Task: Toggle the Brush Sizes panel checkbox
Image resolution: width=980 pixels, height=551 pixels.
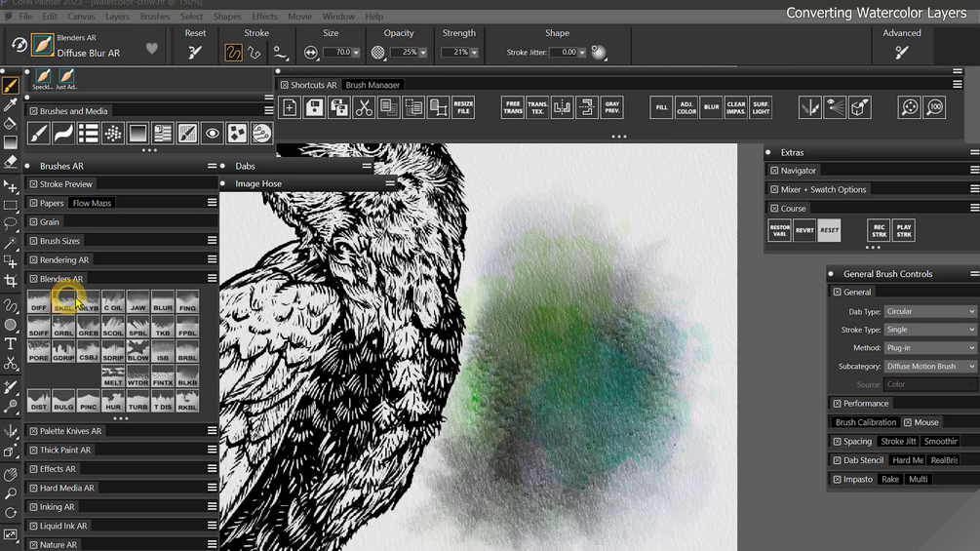Action: click(34, 241)
